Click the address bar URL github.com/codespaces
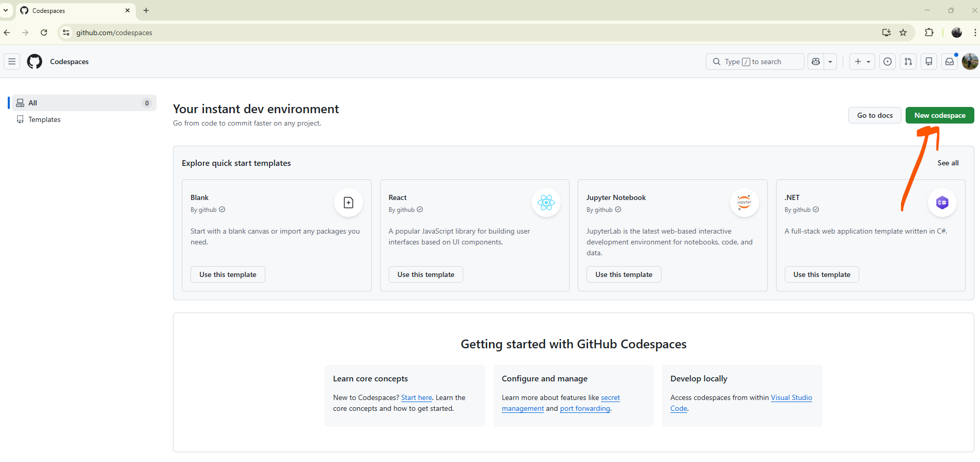The height and width of the screenshot is (462, 980). click(x=114, y=33)
